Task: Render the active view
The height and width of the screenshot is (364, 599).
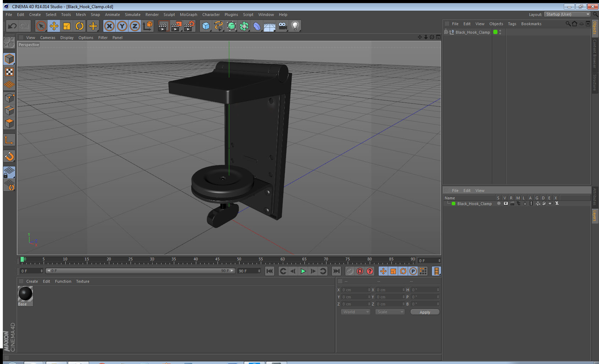Action: point(163,26)
